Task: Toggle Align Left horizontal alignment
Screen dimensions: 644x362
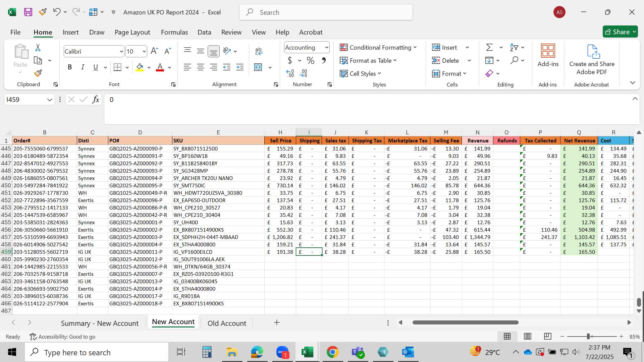Action: click(x=187, y=67)
